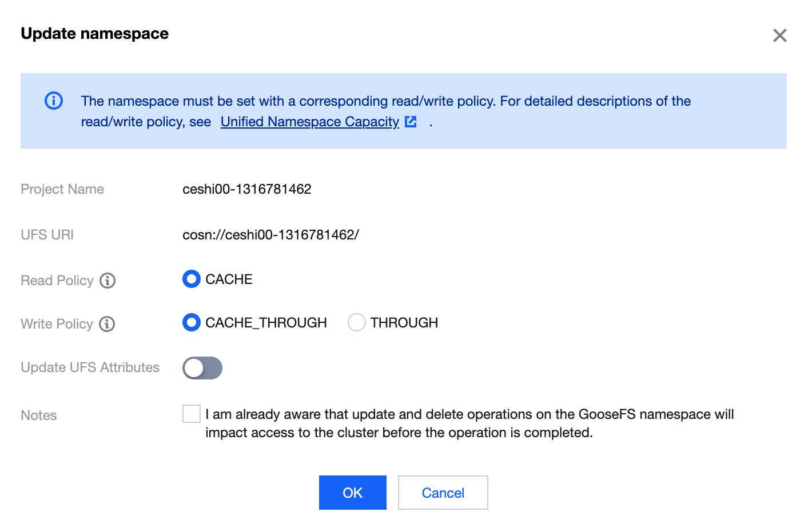Click the external-link icon after Unified Namespace Capacity

point(411,122)
